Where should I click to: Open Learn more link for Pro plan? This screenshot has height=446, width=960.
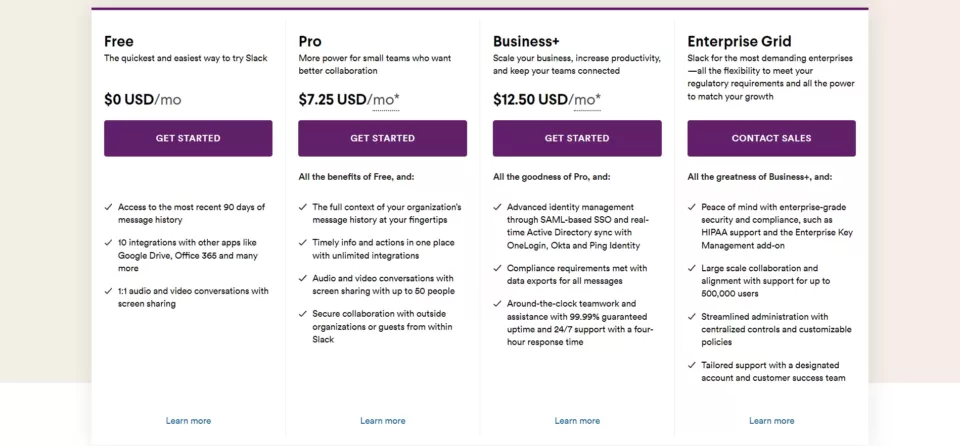point(382,421)
